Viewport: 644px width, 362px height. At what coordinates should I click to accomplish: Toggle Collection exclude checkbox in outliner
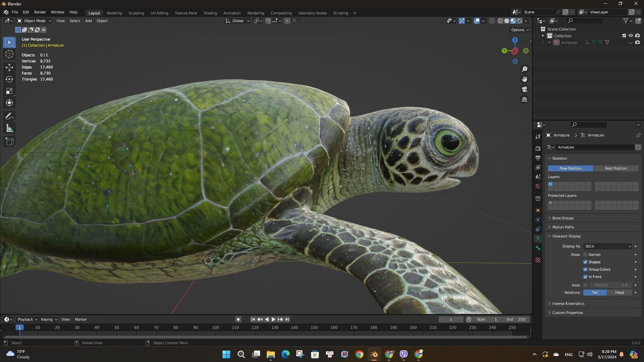pos(624,36)
